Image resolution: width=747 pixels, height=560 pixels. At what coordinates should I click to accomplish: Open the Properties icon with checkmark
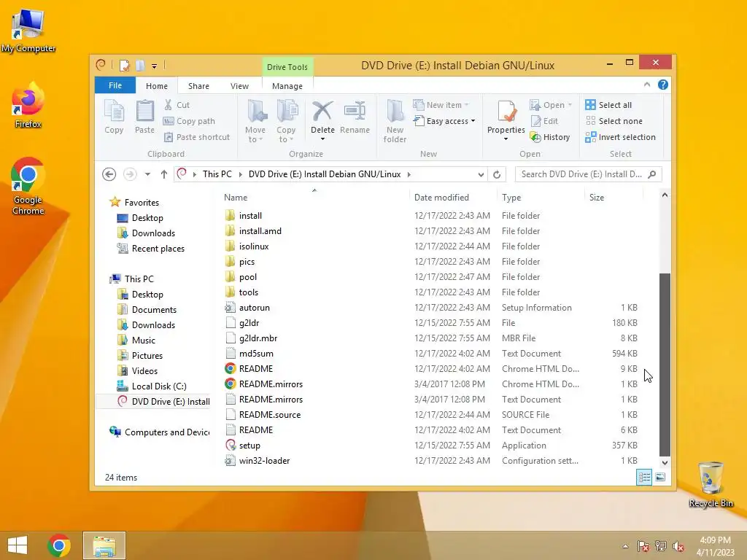point(506,111)
